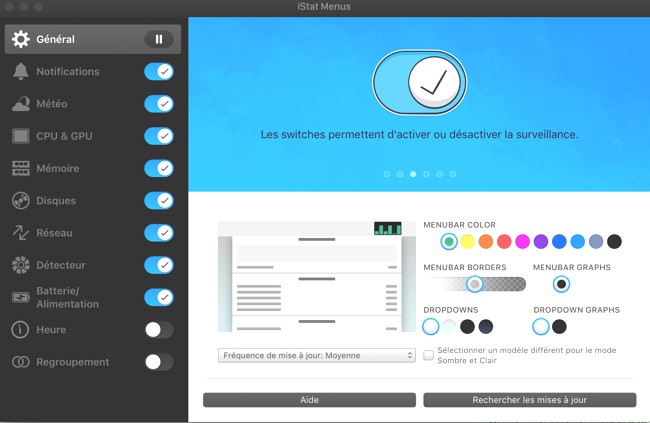Image resolution: width=650 pixels, height=423 pixels.
Task: Check the different model for Sombre et Clair box
Action: tap(429, 355)
